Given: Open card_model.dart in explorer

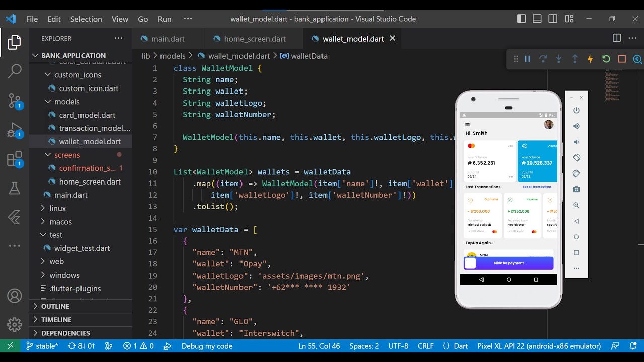Looking at the screenshot, I should point(80,115).
